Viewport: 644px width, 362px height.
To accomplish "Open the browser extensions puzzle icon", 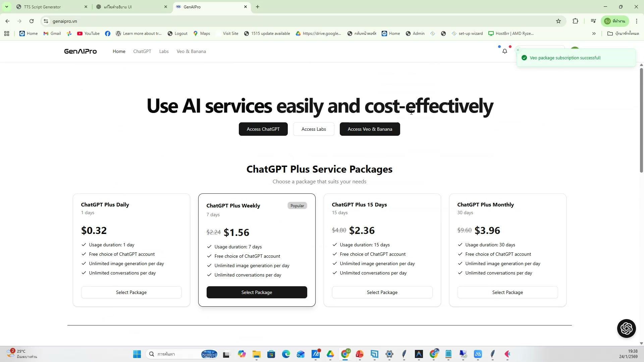I will click(576, 21).
